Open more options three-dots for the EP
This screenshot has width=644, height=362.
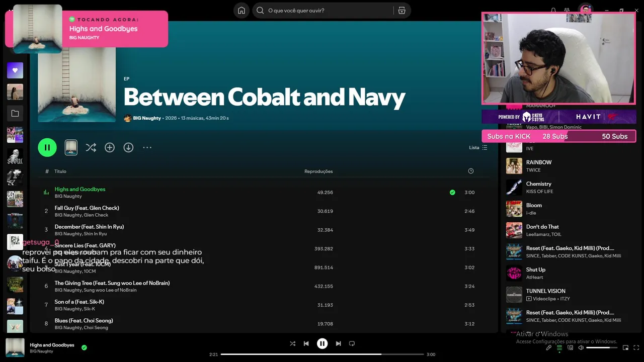click(147, 147)
